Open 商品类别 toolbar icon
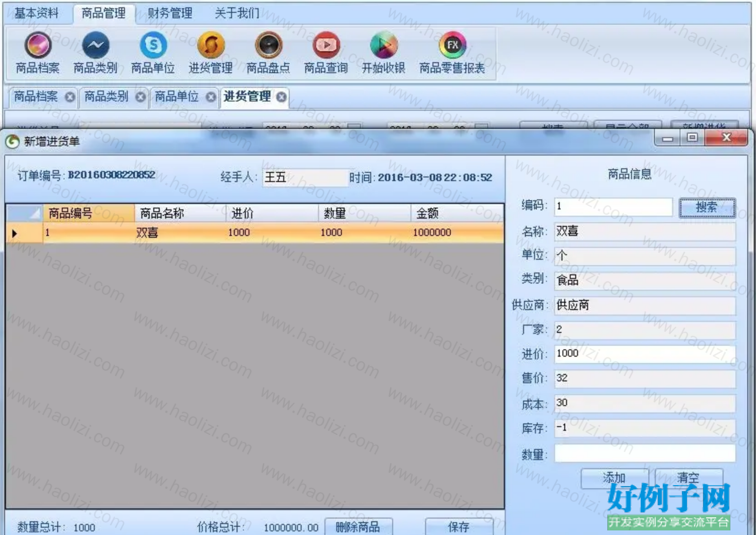Viewport: 756px width, 535px height. click(95, 45)
